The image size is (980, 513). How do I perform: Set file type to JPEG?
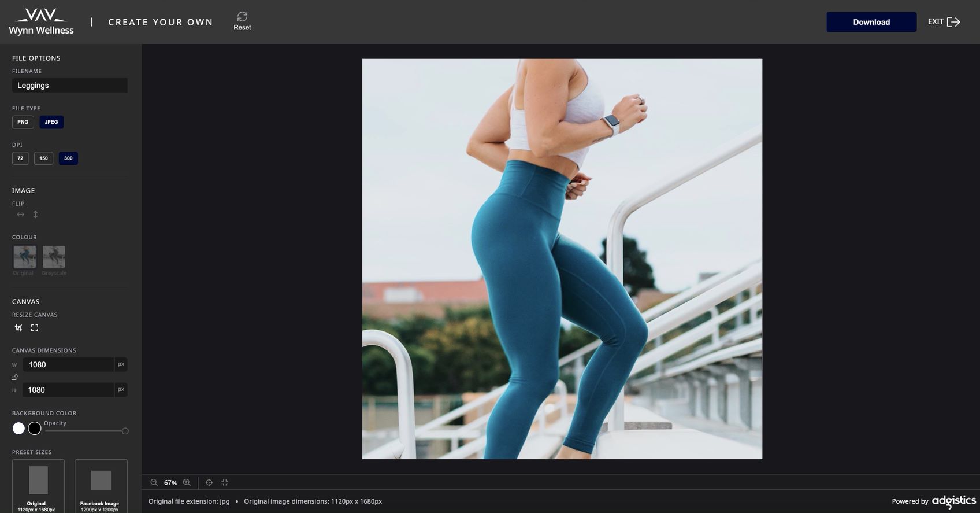pos(51,122)
